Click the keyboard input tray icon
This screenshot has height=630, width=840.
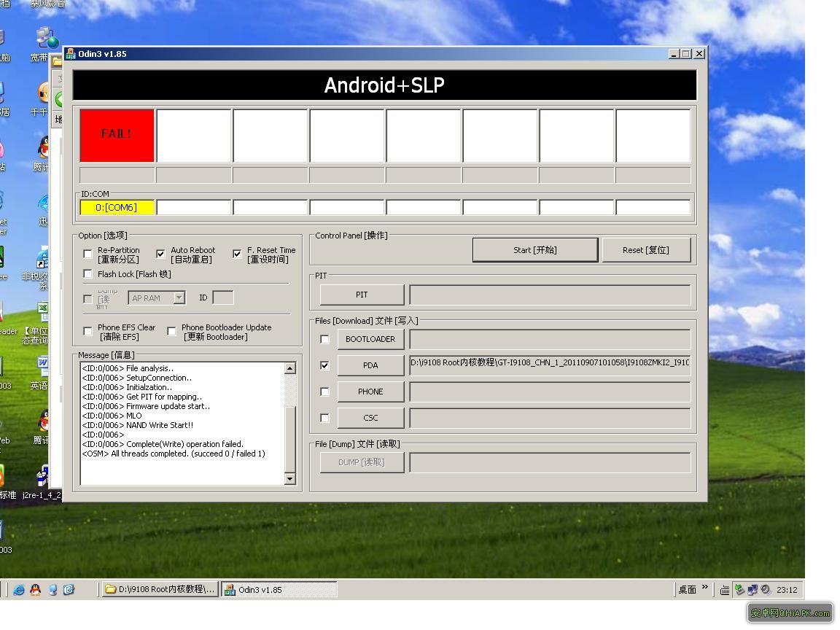coord(725,591)
